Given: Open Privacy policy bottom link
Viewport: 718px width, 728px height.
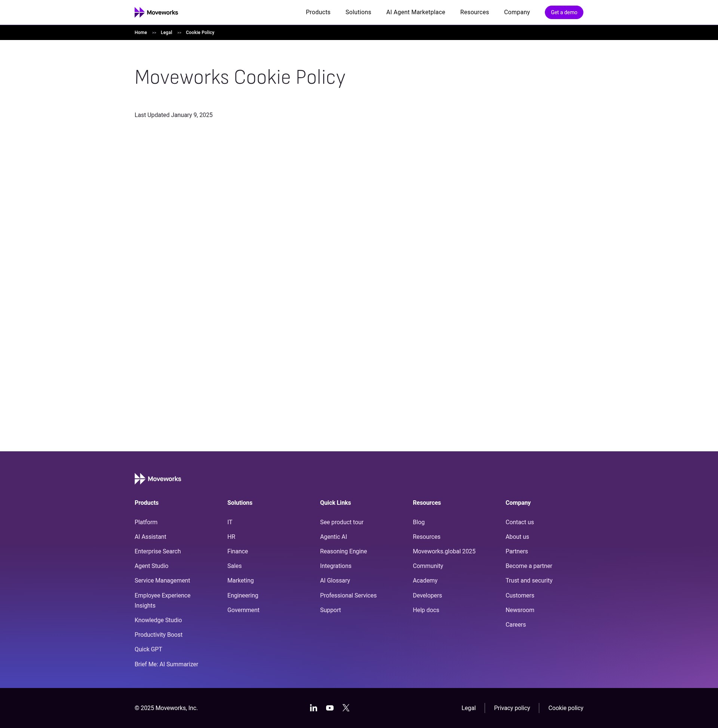Looking at the screenshot, I should point(512,708).
